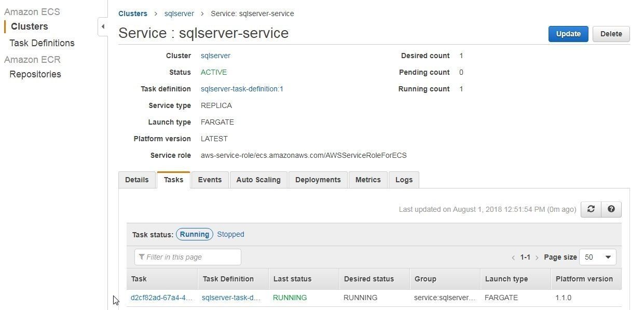Open sqlserver-task-definition:1 link

242,89
